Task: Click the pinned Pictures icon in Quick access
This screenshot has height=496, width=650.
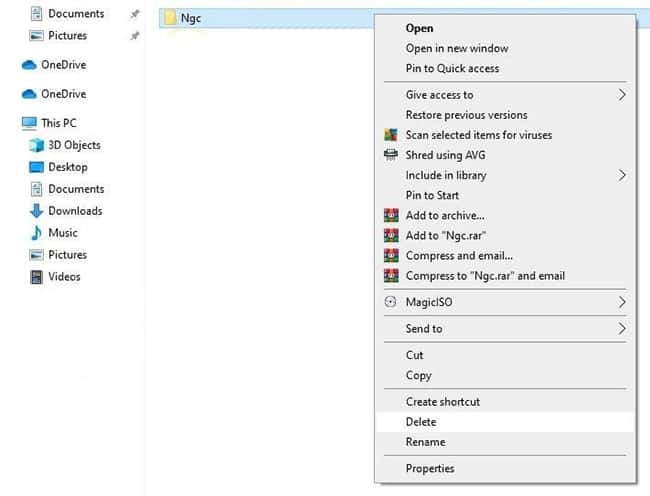Action: coord(36,36)
